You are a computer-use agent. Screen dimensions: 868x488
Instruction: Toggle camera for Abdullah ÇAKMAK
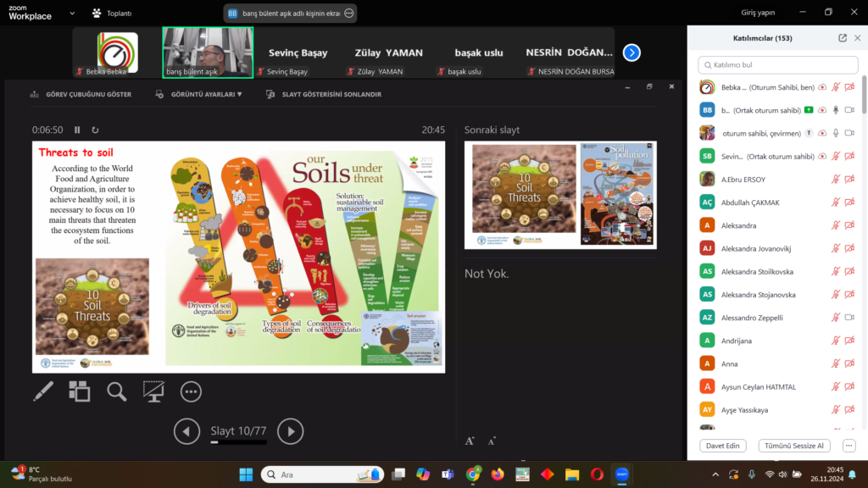850,202
